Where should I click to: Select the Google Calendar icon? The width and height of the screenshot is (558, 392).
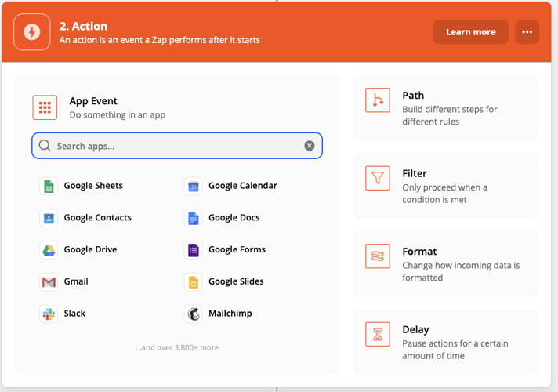tap(194, 186)
